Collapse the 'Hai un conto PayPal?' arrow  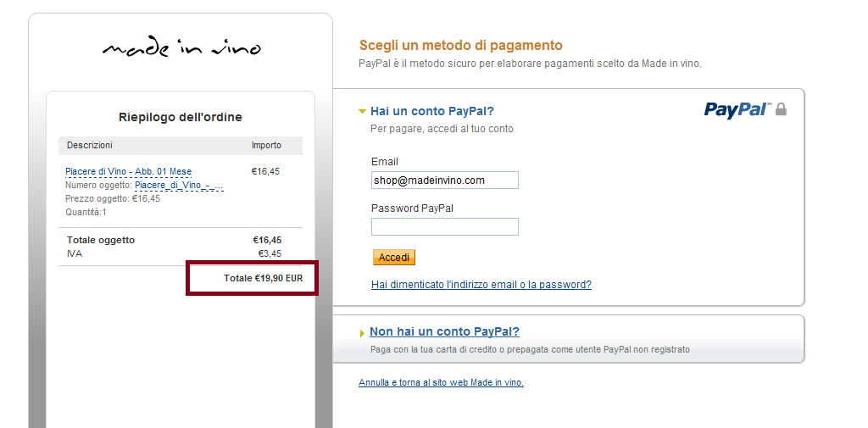click(362, 111)
